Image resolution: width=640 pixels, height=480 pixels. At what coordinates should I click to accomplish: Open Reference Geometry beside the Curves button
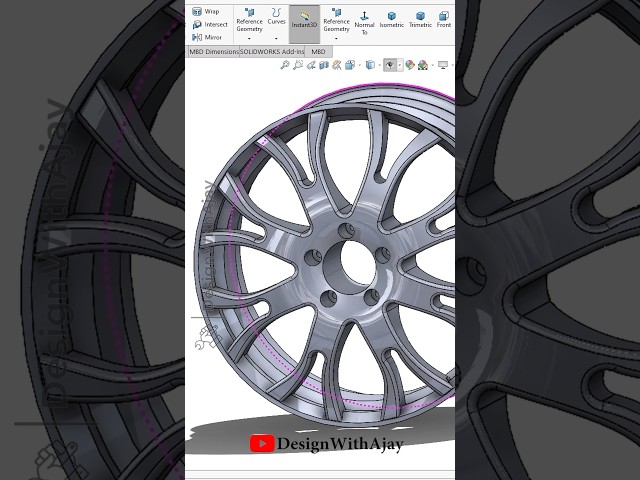pos(249,20)
